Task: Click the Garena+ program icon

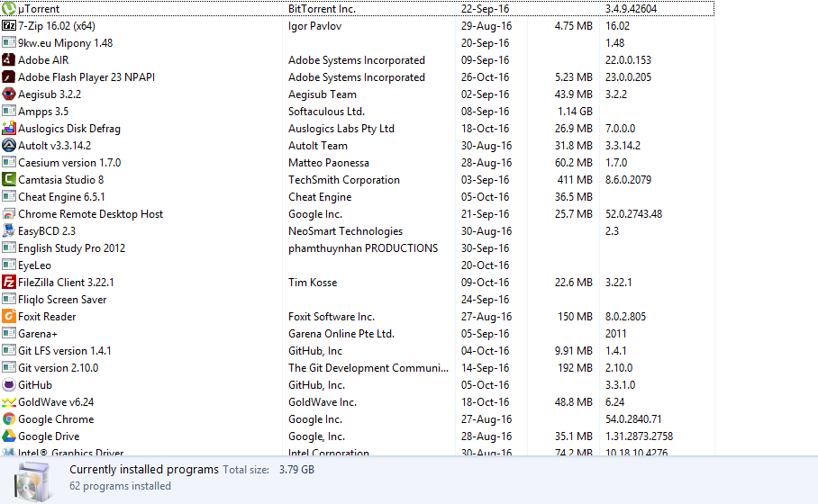Action: point(9,334)
